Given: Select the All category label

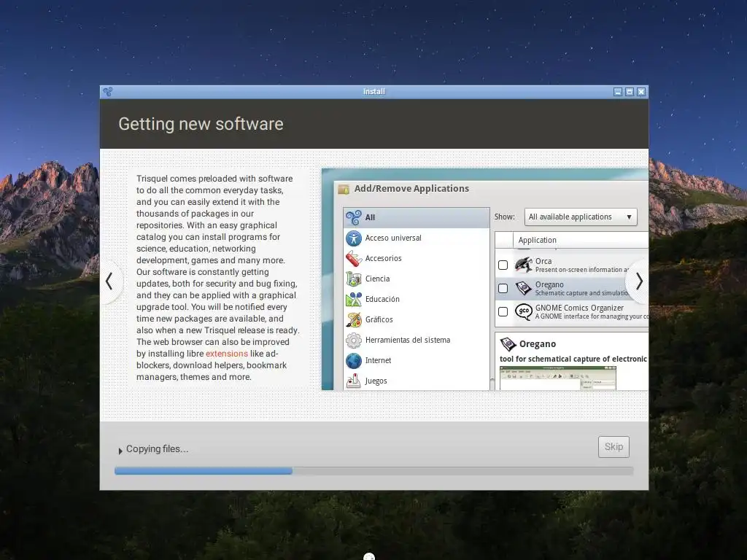Looking at the screenshot, I should pos(370,217).
